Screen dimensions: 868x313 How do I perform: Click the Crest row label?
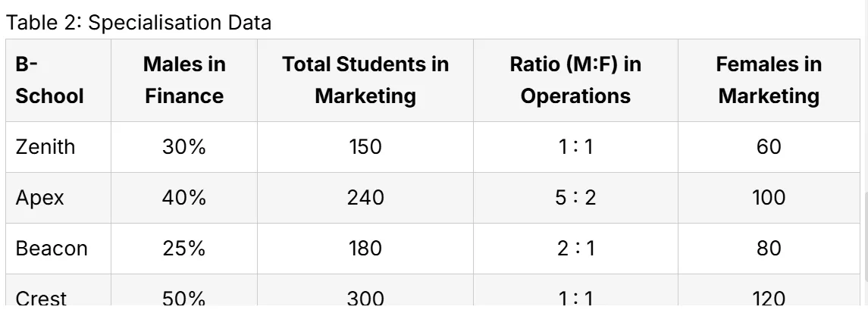(x=41, y=298)
